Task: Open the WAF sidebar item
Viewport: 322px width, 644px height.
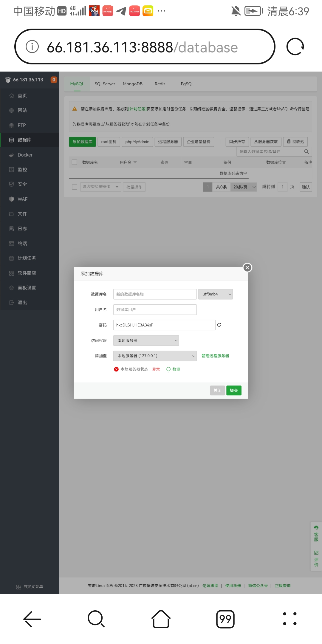Action: pos(30,199)
